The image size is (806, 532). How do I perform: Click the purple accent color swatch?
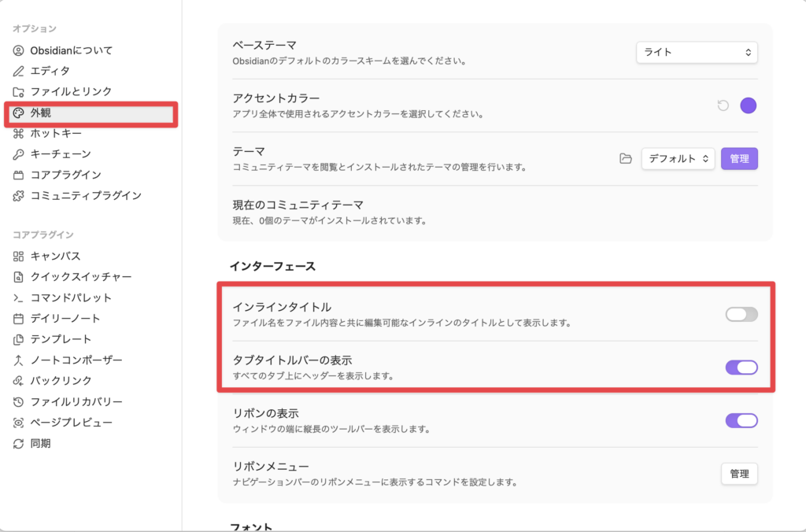coord(748,105)
